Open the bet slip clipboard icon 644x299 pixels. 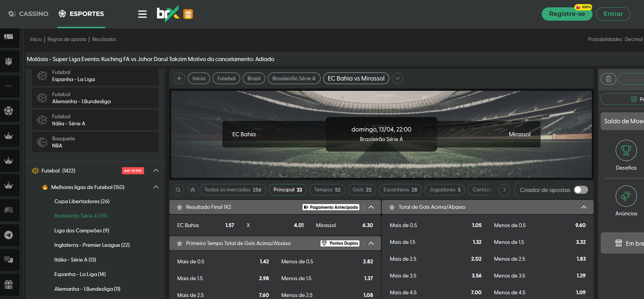(x=608, y=79)
